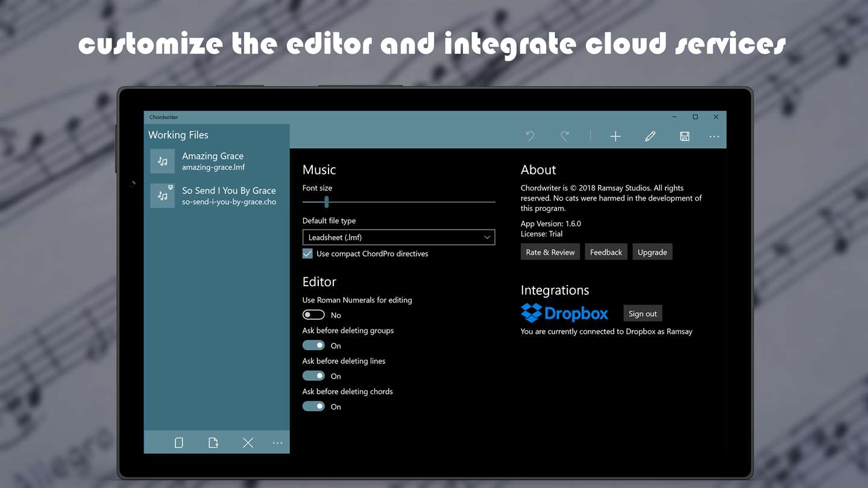
Task: Click the Music section heading
Action: (319, 170)
